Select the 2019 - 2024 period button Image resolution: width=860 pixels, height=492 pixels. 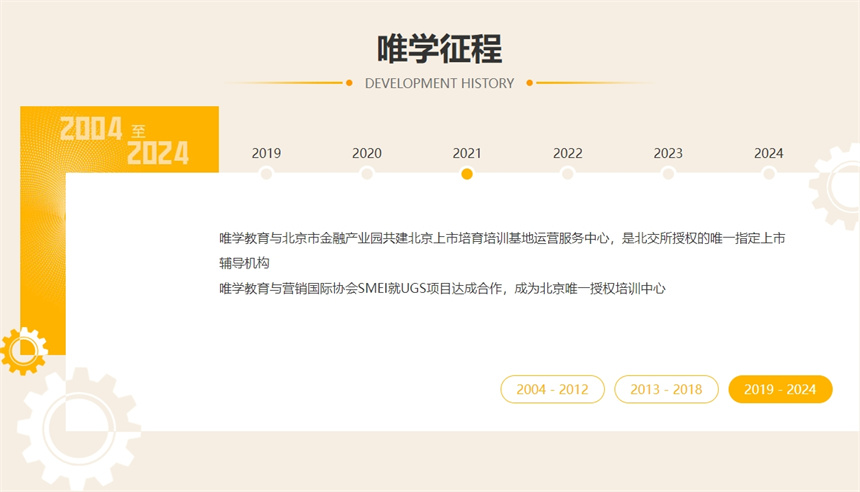click(780, 389)
